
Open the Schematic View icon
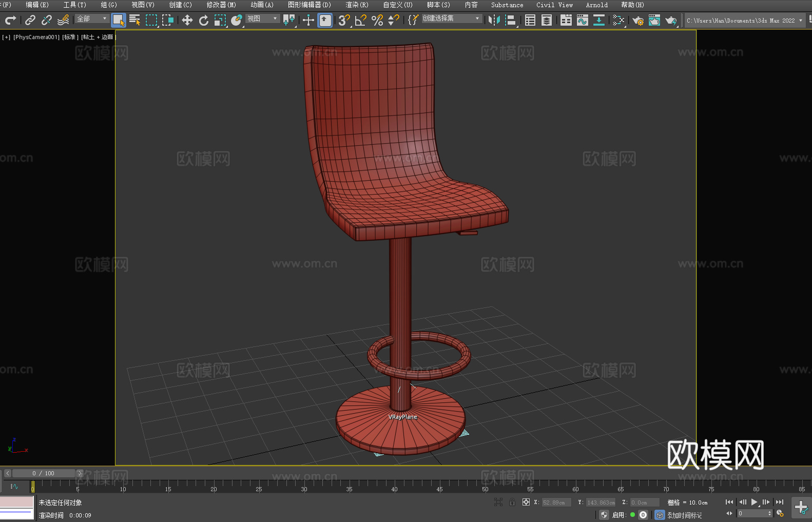(618, 20)
